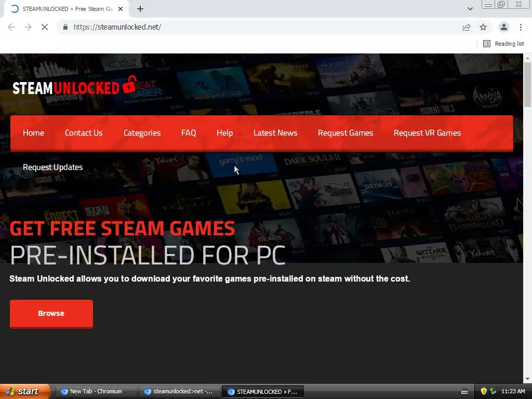This screenshot has width=532, height=399.
Task: Click the address bar URL field
Action: click(x=261, y=27)
